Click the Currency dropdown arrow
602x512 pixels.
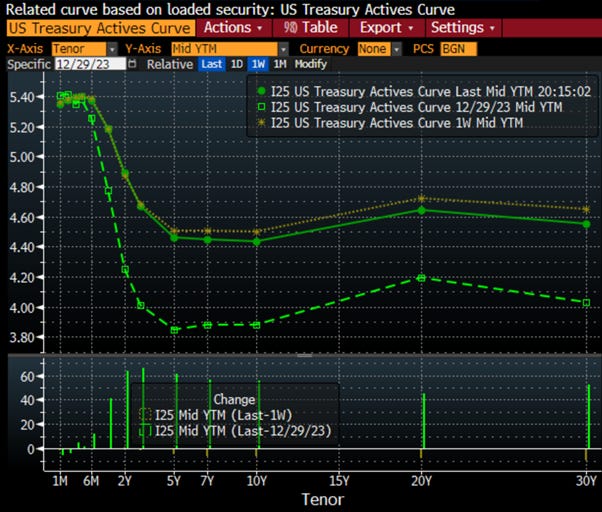coord(397,49)
